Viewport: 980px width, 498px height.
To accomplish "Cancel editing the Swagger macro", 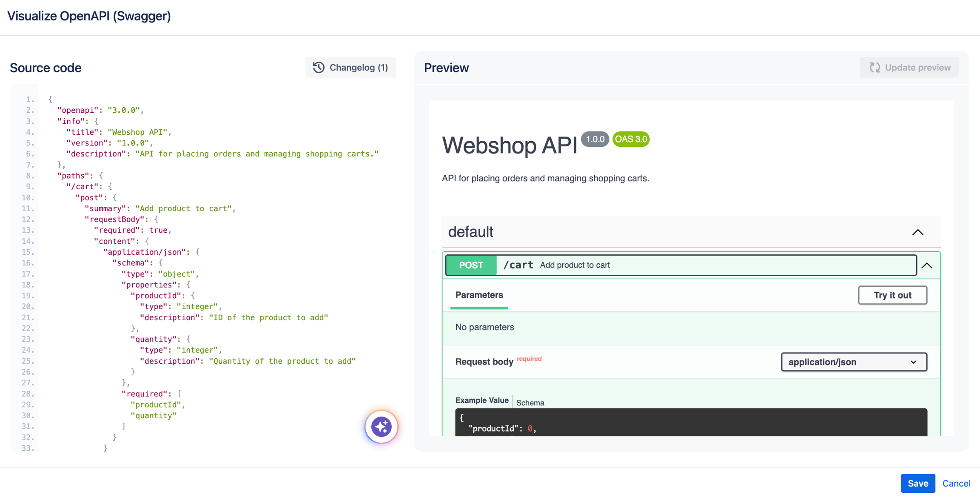I will click(x=956, y=484).
